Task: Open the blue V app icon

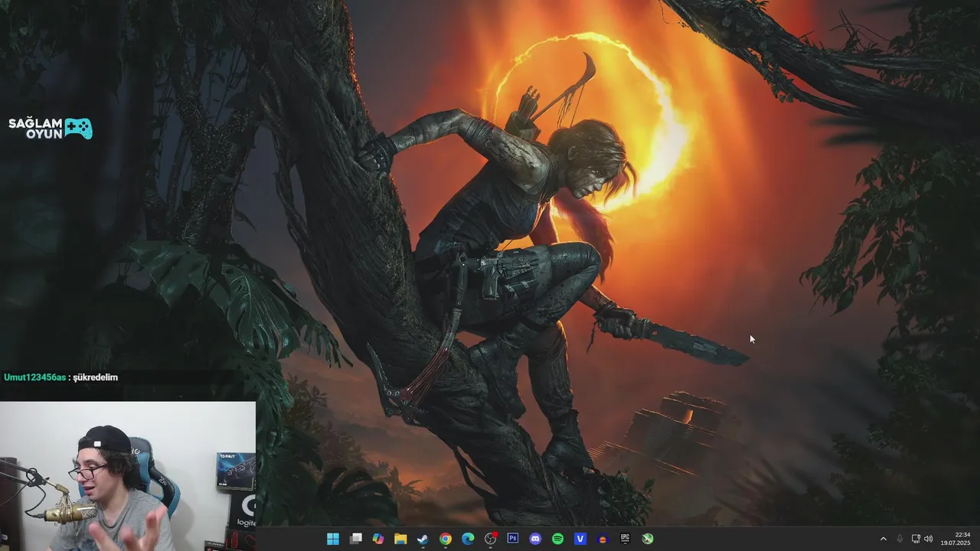Action: coord(580,539)
